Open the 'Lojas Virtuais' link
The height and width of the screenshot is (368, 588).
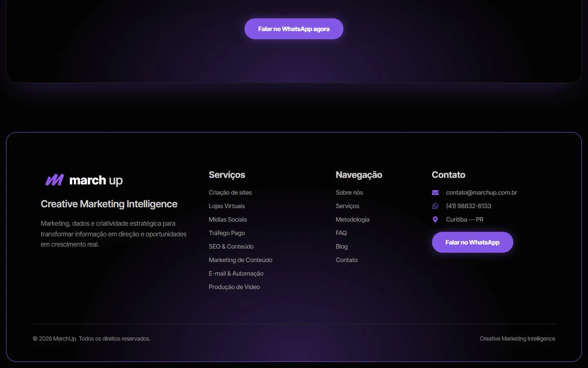tap(227, 206)
